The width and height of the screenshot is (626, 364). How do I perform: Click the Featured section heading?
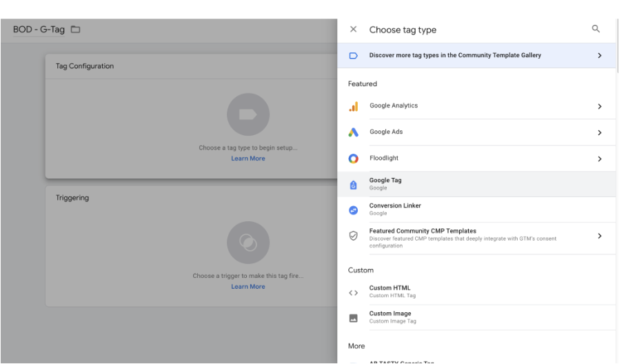click(362, 84)
